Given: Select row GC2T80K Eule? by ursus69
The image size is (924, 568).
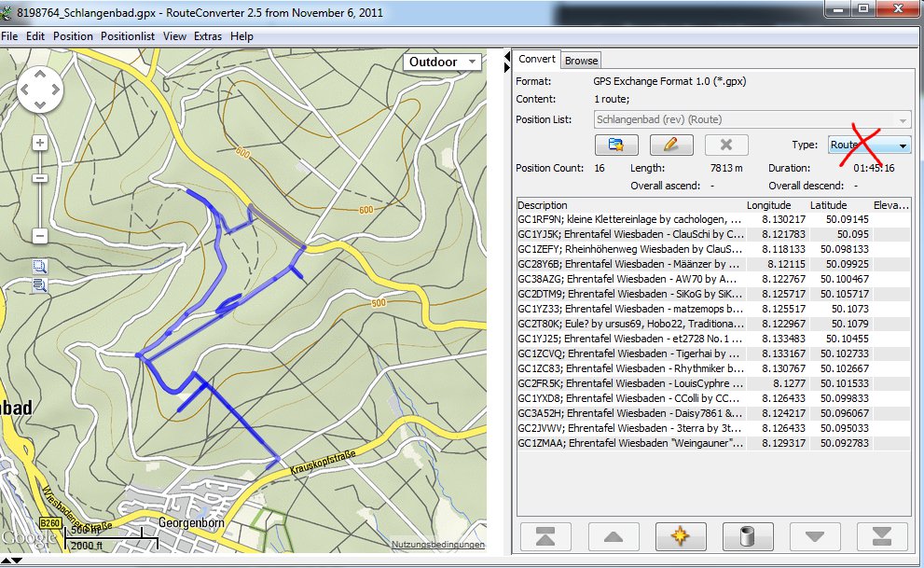Looking at the screenshot, I should (x=713, y=324).
